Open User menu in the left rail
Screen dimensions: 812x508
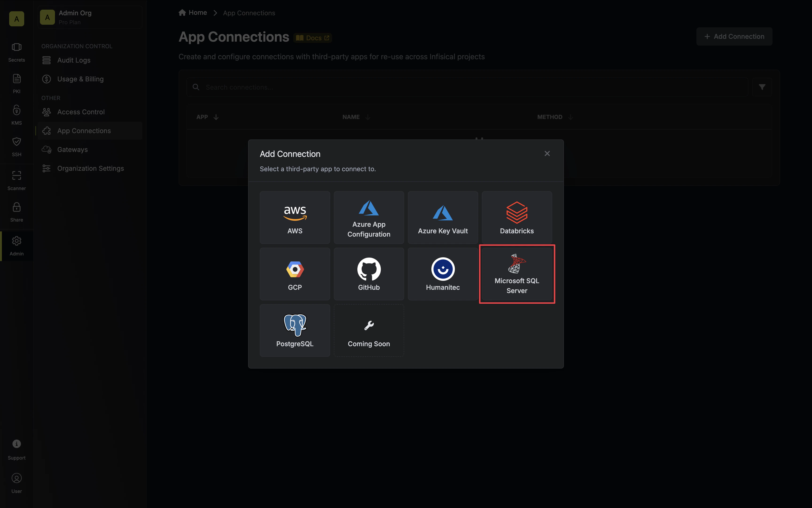click(x=16, y=484)
